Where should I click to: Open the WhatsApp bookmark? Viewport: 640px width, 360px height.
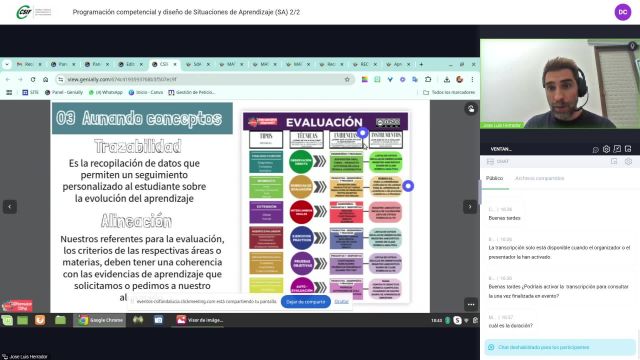coord(105,93)
